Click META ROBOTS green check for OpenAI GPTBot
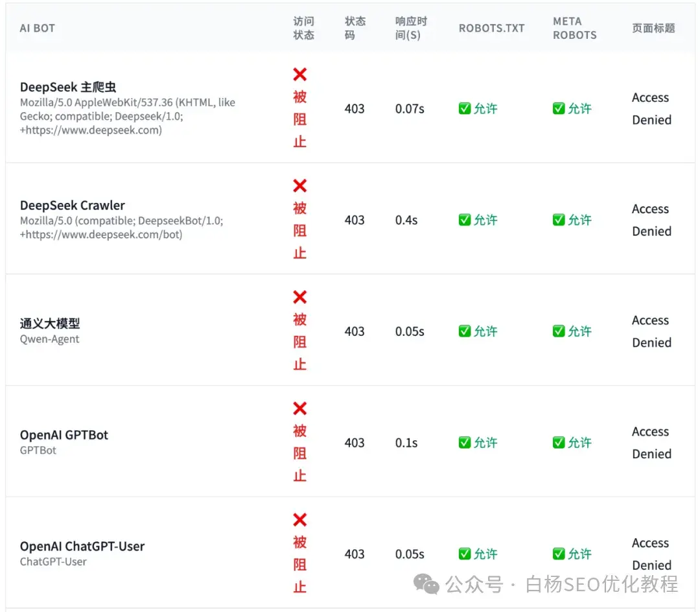This screenshot has height=612, width=700. point(559,442)
